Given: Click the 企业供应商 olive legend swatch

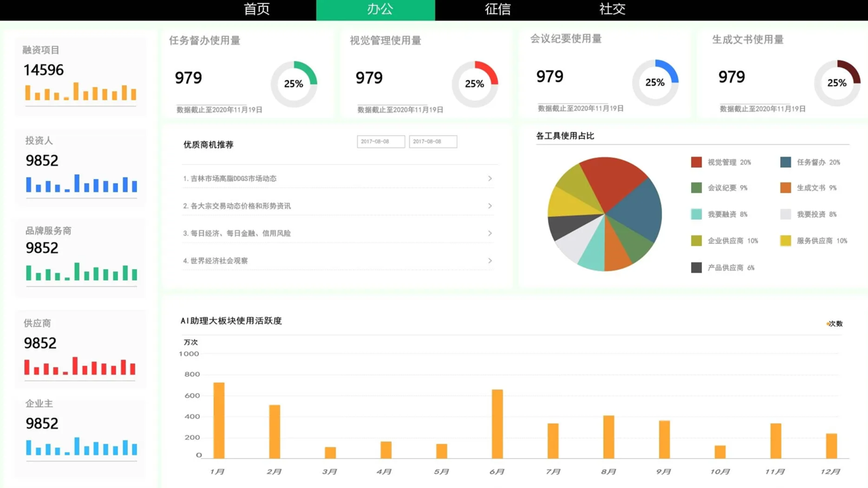Looking at the screenshot, I should tap(696, 241).
